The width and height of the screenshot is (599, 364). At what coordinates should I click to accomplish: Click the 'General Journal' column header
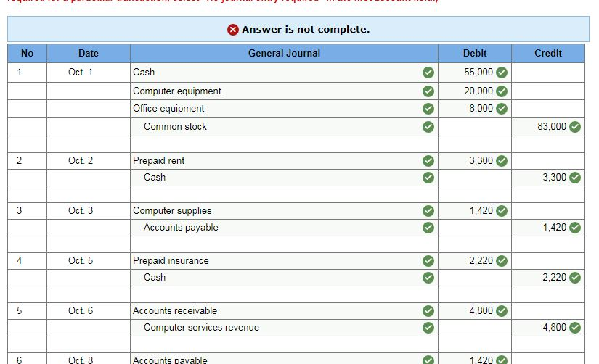pos(284,54)
